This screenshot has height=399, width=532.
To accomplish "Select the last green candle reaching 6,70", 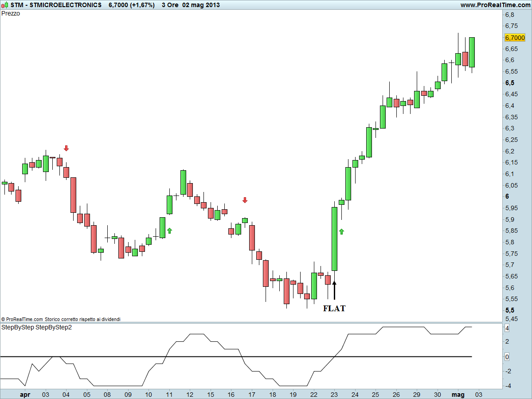I will point(472,52).
